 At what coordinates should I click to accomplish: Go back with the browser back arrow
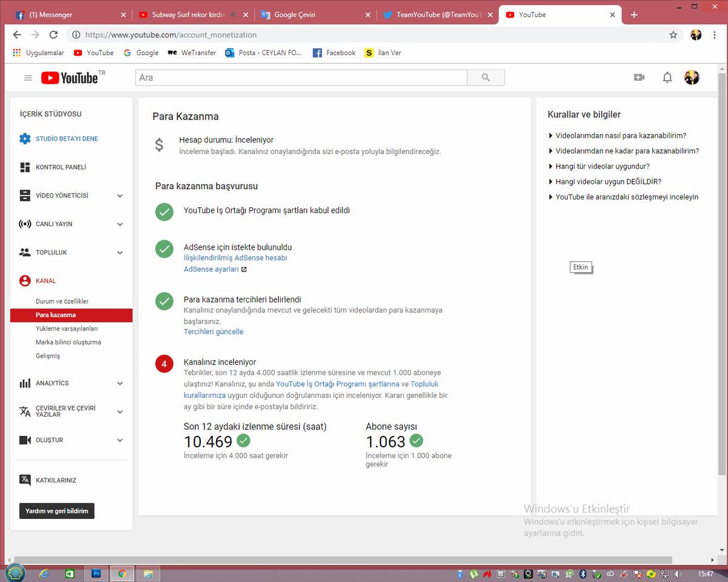click(x=17, y=35)
